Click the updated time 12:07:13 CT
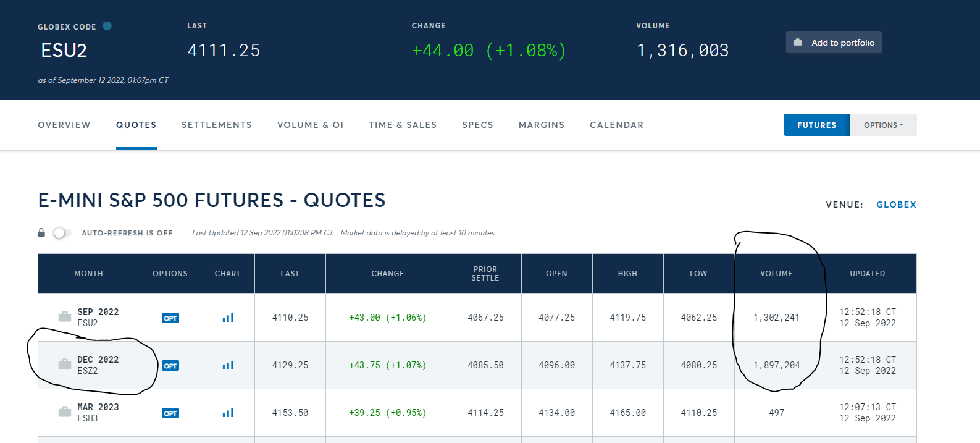 868,407
